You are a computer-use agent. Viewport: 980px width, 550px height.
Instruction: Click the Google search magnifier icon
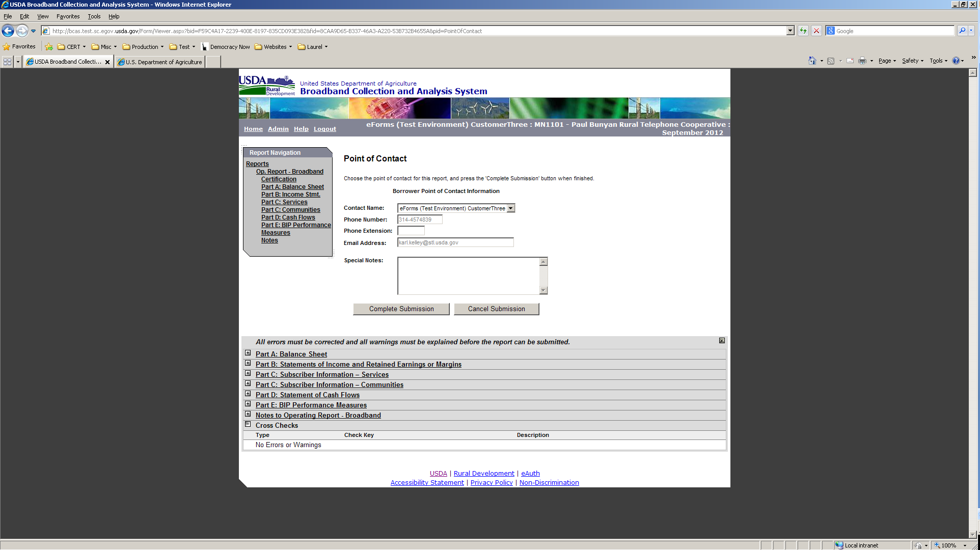(962, 31)
